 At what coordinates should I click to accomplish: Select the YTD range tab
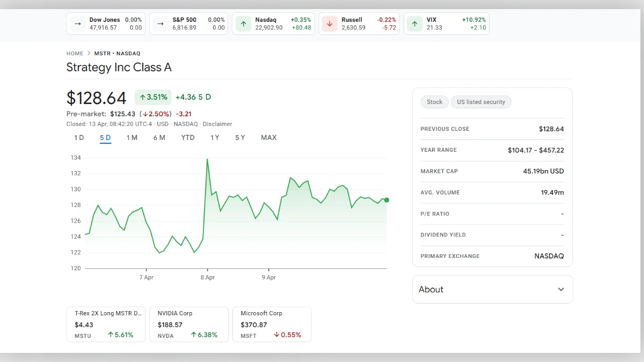[187, 137]
